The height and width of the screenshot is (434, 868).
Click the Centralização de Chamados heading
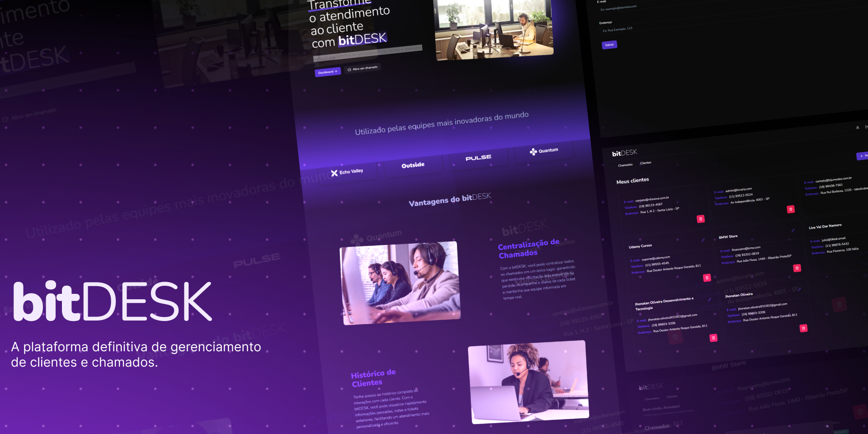pyautogui.click(x=529, y=249)
